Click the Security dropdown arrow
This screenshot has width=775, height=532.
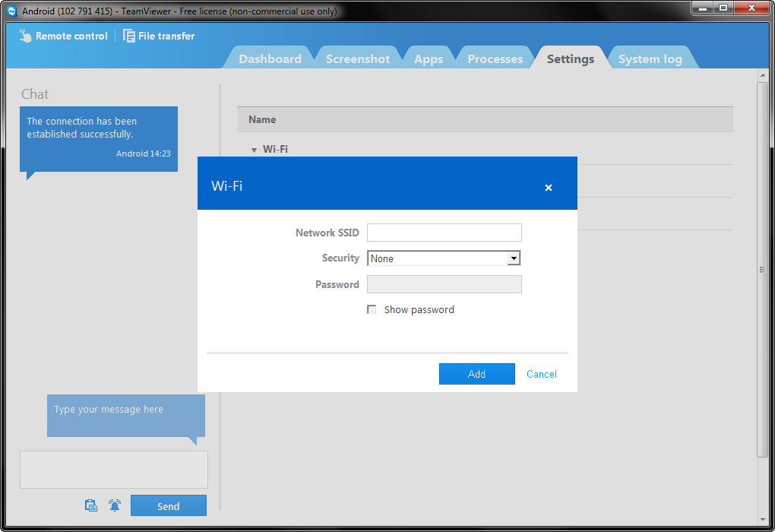click(x=515, y=258)
